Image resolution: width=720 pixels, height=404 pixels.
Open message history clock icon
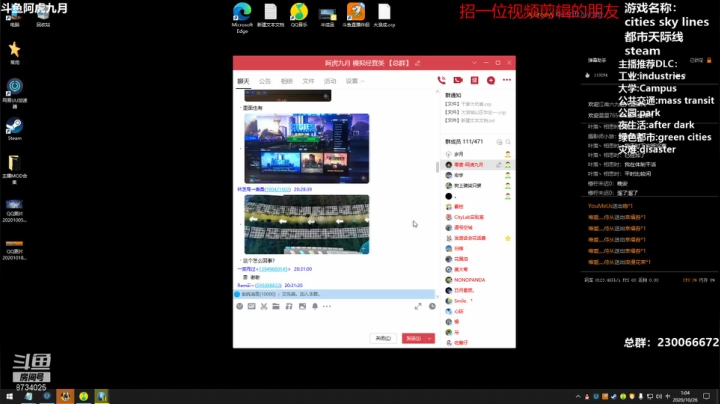(x=432, y=306)
